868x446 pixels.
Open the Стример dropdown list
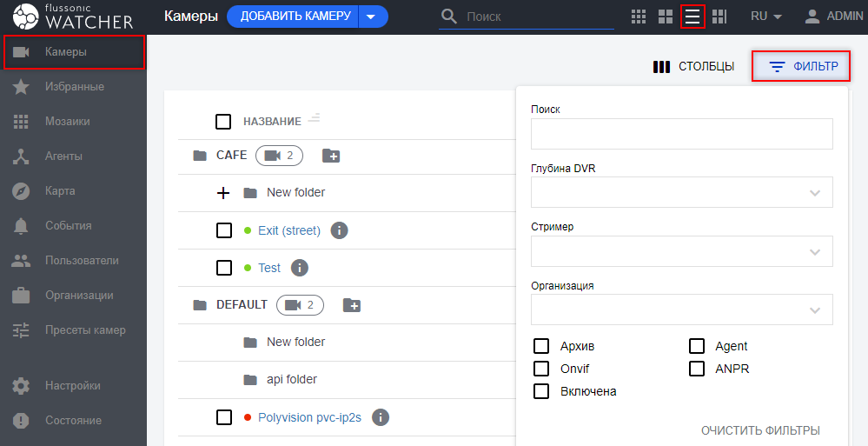pos(681,251)
